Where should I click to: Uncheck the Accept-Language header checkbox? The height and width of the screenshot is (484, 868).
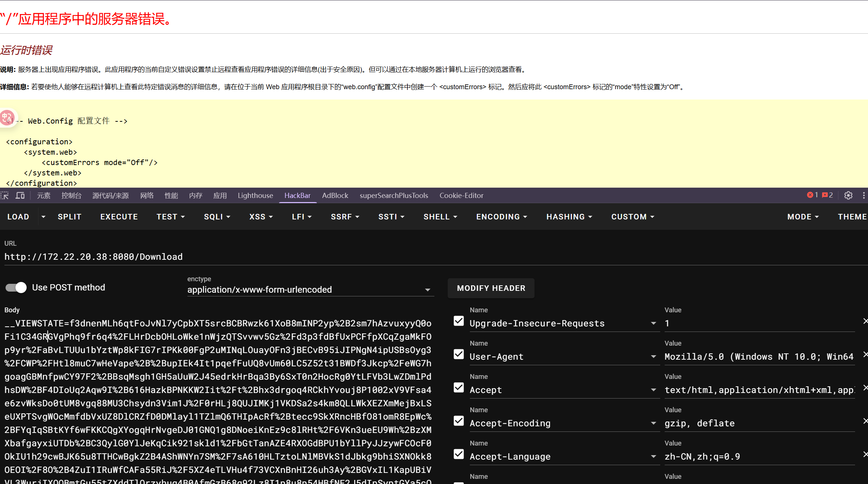[x=458, y=454]
